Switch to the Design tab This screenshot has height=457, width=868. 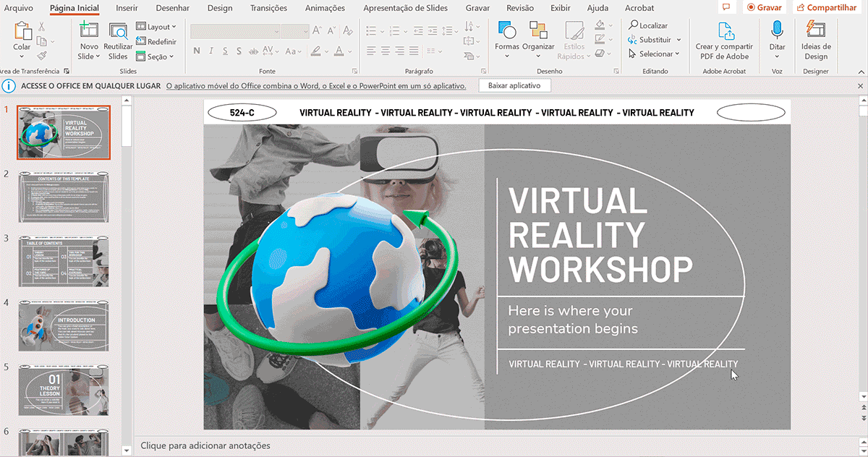220,8
